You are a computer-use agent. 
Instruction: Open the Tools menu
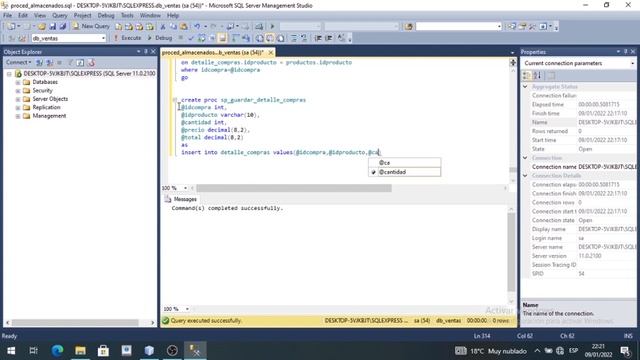(x=127, y=16)
